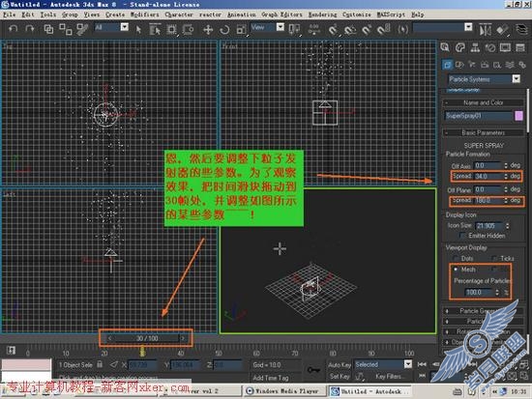Select the Bind to Space Warp tool

[x=82, y=29]
